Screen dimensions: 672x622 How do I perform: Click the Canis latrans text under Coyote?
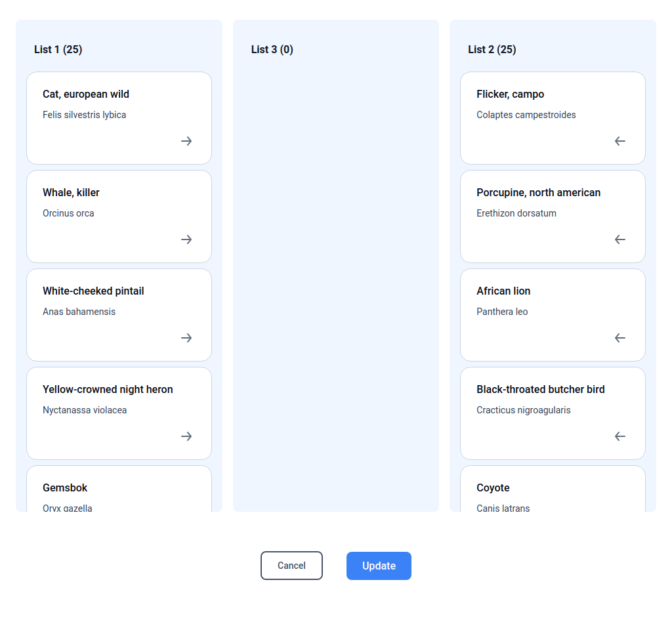tap(503, 508)
